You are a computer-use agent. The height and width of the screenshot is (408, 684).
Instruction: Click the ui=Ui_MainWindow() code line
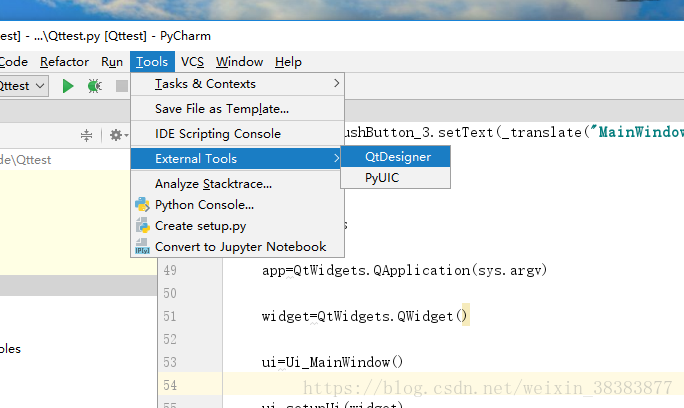tap(332, 362)
